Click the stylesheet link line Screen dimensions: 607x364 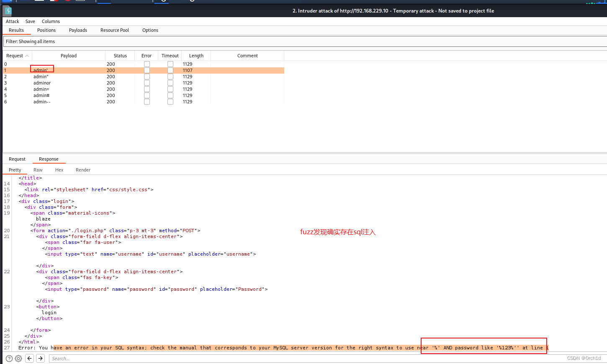tap(89, 190)
